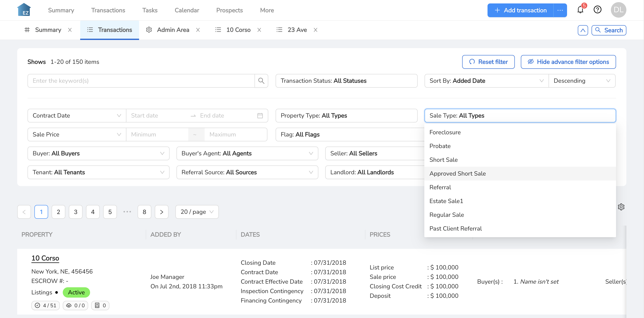Select Approved Short Sale from the list
This screenshot has height=318, width=644.
point(457,173)
